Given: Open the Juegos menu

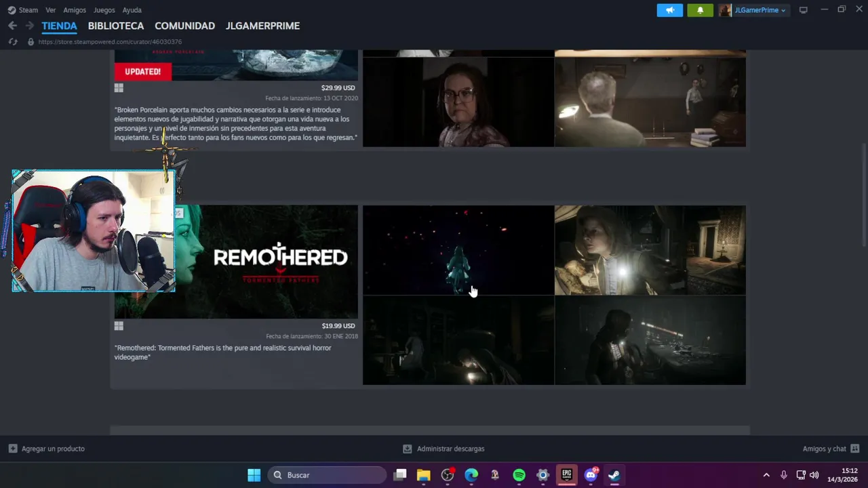Looking at the screenshot, I should [x=104, y=10].
